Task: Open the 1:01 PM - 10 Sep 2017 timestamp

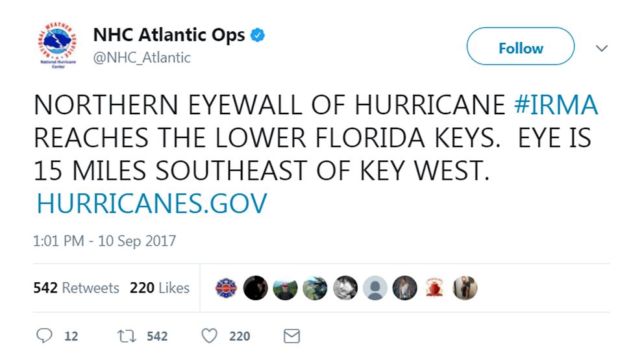Action: pos(105,241)
